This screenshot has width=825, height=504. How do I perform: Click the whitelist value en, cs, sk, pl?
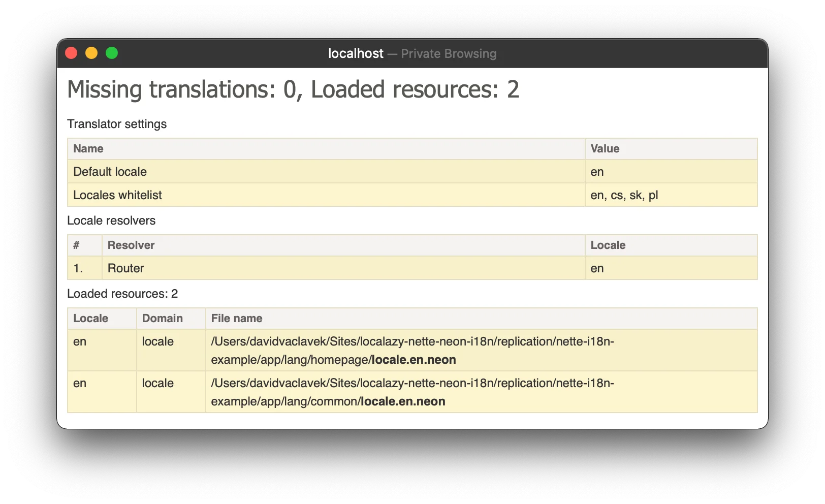624,195
